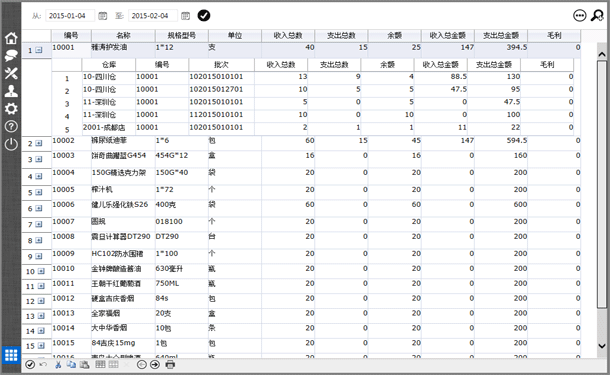Click the end date field 2015-02-04
The image size is (610, 375).
[152, 16]
